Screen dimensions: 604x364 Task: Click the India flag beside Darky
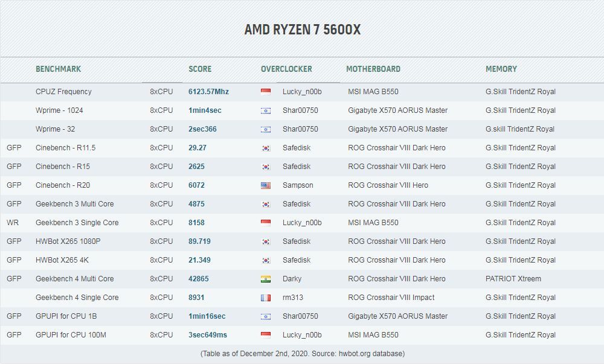pos(266,279)
